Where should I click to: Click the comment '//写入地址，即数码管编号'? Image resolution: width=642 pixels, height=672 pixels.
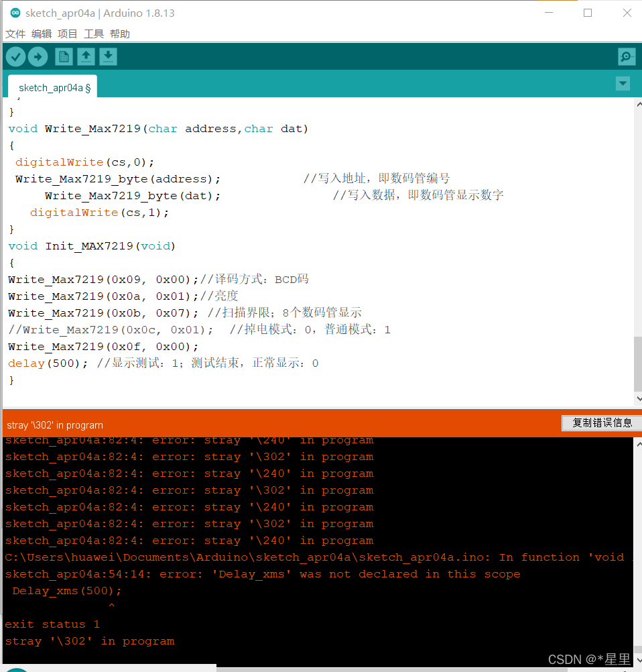click(377, 178)
